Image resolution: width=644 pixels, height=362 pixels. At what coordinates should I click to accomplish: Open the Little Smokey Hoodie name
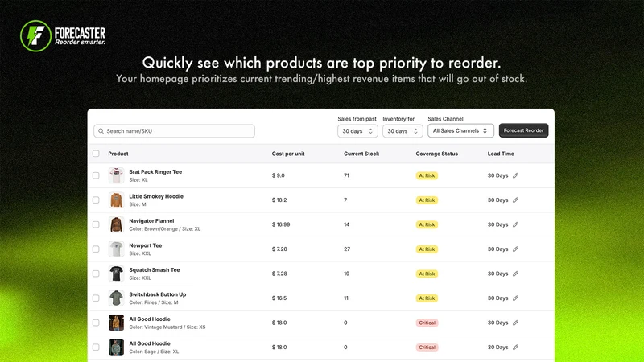tap(156, 196)
